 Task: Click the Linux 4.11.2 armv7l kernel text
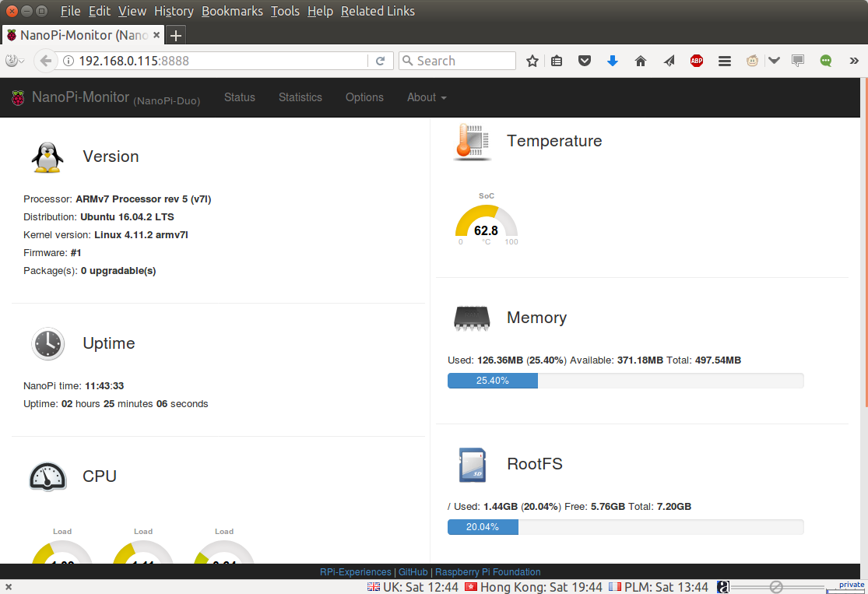click(x=141, y=235)
